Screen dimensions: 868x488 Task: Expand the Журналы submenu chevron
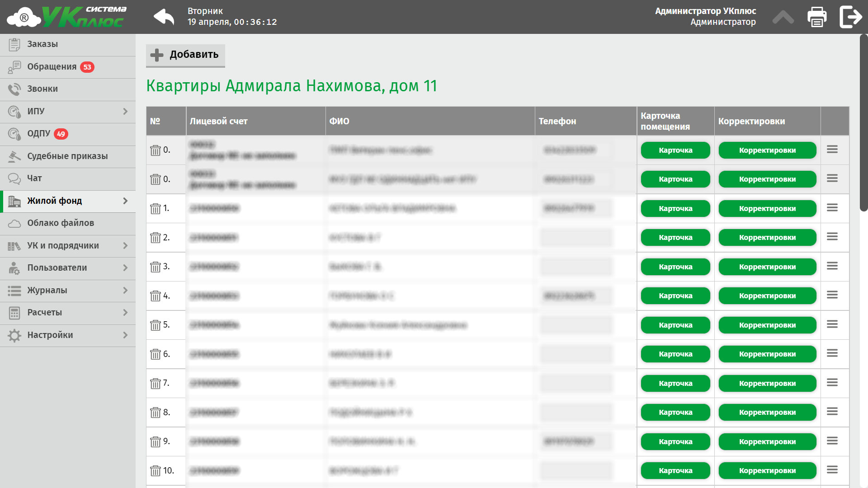pos(125,291)
